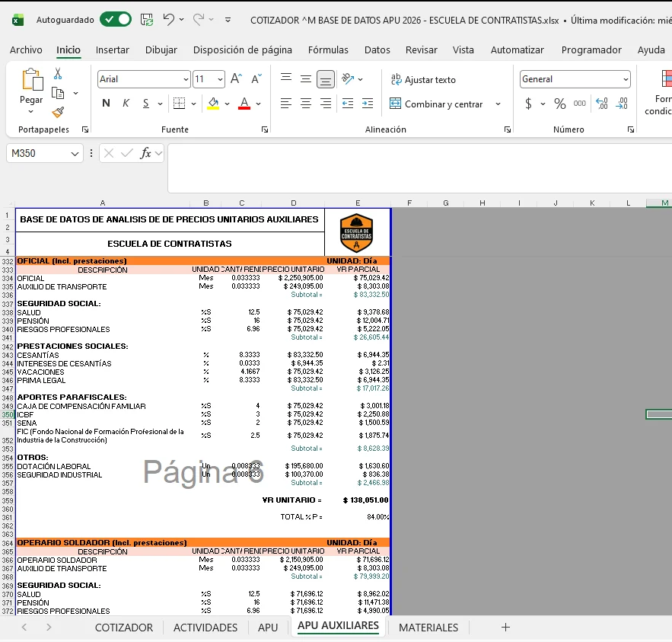Decrease indent icon

(348, 104)
